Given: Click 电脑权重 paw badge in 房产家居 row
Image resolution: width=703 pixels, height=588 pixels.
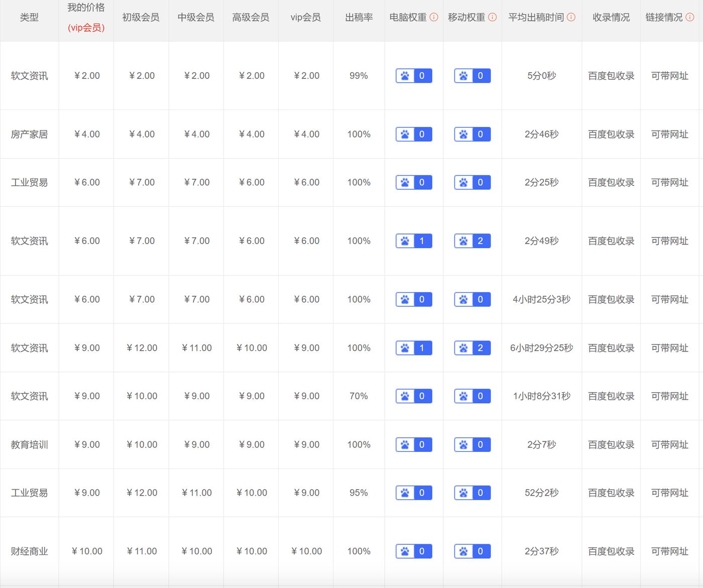Looking at the screenshot, I should [414, 134].
